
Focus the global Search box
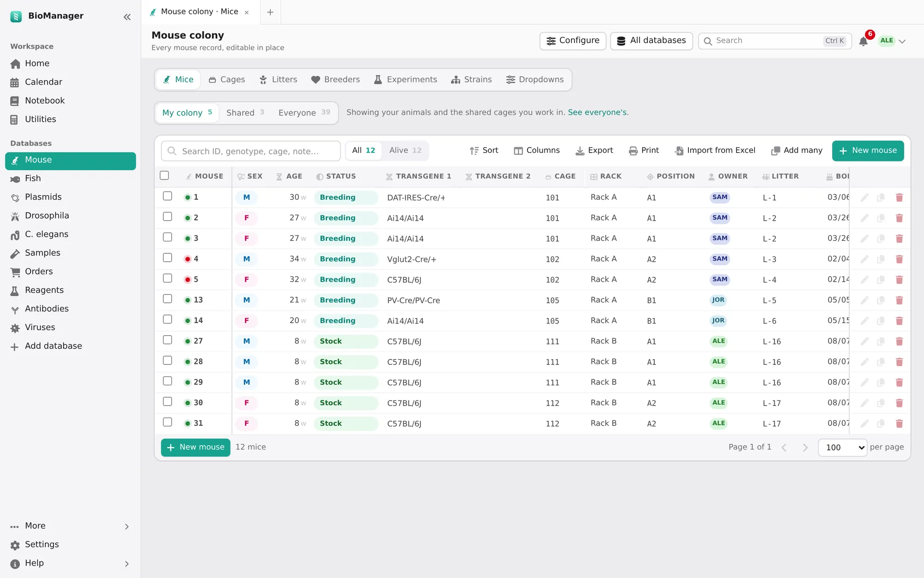pyautogui.click(x=775, y=41)
